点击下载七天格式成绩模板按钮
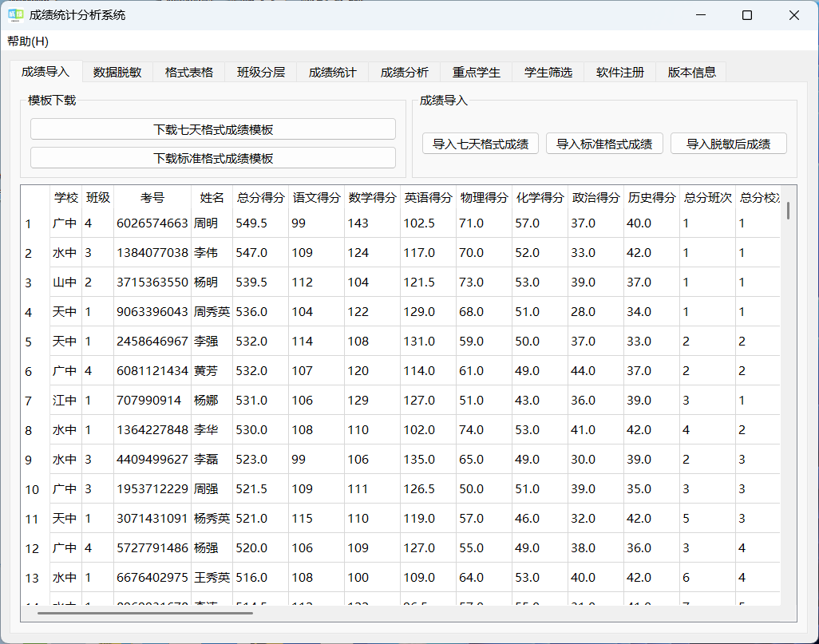 point(212,128)
